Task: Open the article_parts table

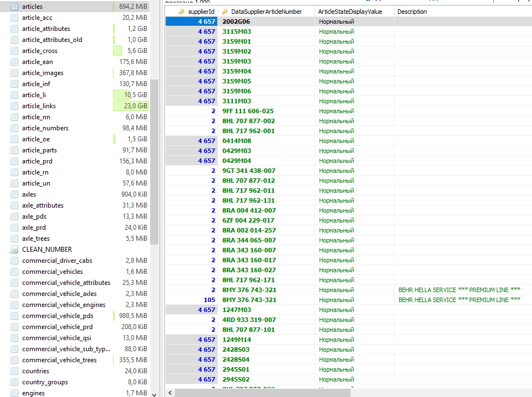Action: pos(39,150)
